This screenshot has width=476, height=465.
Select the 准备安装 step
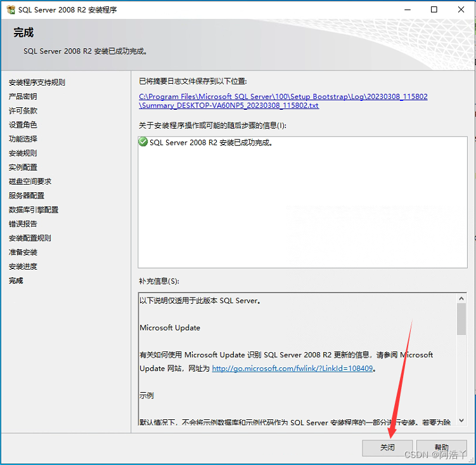click(23, 252)
